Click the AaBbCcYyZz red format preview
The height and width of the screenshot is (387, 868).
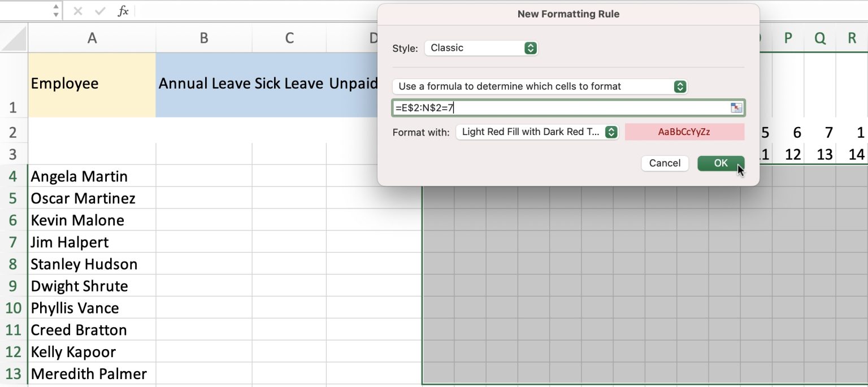pos(684,132)
